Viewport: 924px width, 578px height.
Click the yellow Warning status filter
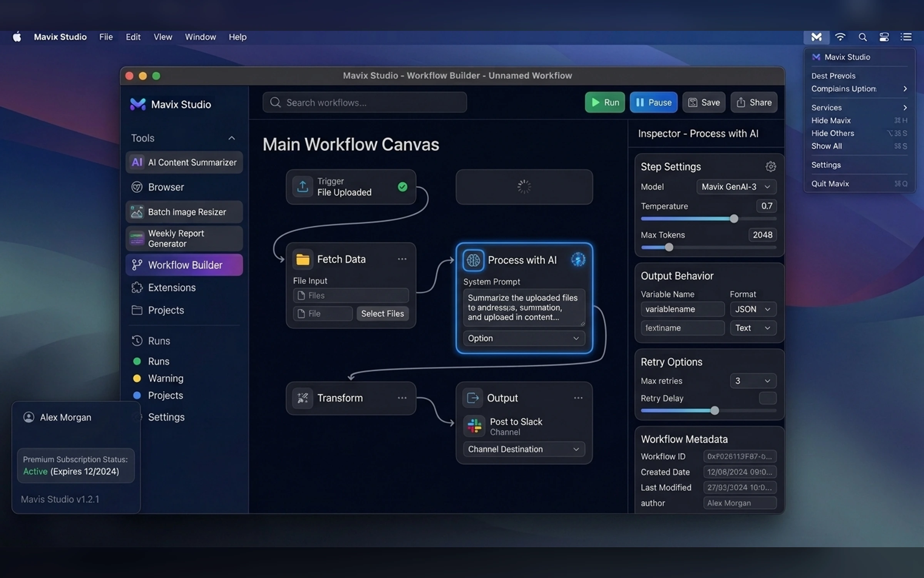(158, 378)
